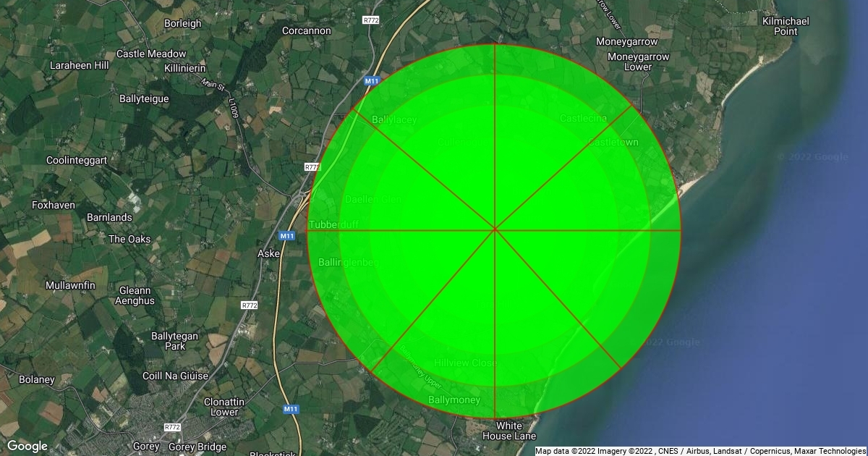This screenshot has height=456, width=868.
Task: Select the Tubberduff label on the map
Action: click(333, 225)
